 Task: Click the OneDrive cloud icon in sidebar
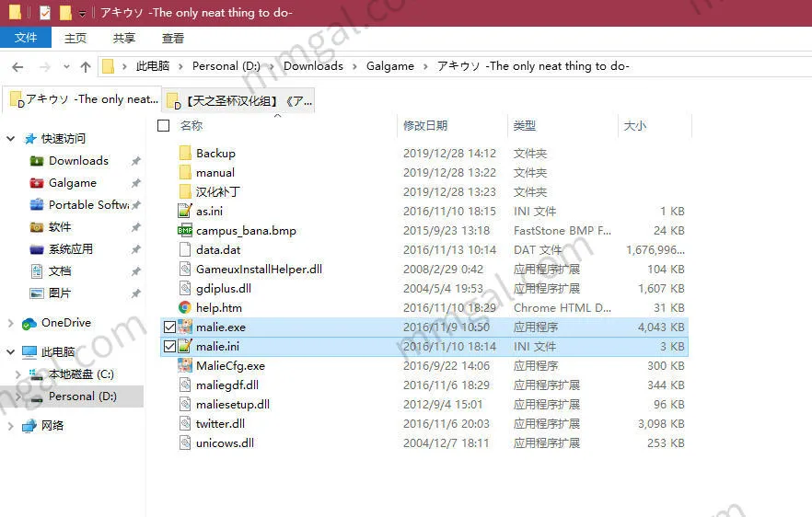point(29,323)
